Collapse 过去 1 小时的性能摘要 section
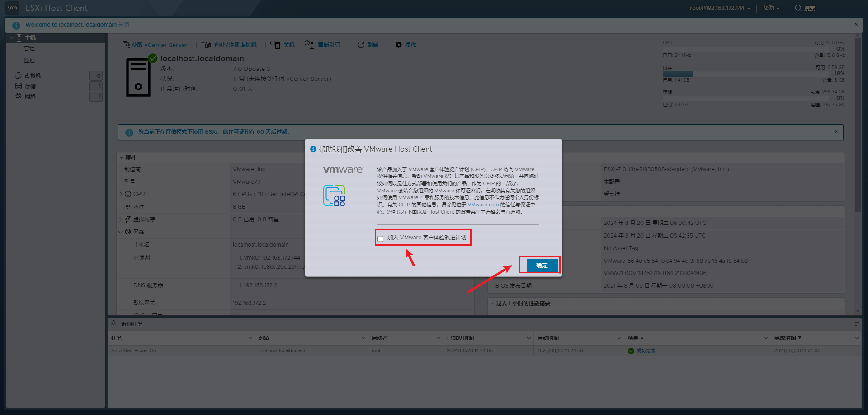This screenshot has height=415, width=868. (492, 303)
